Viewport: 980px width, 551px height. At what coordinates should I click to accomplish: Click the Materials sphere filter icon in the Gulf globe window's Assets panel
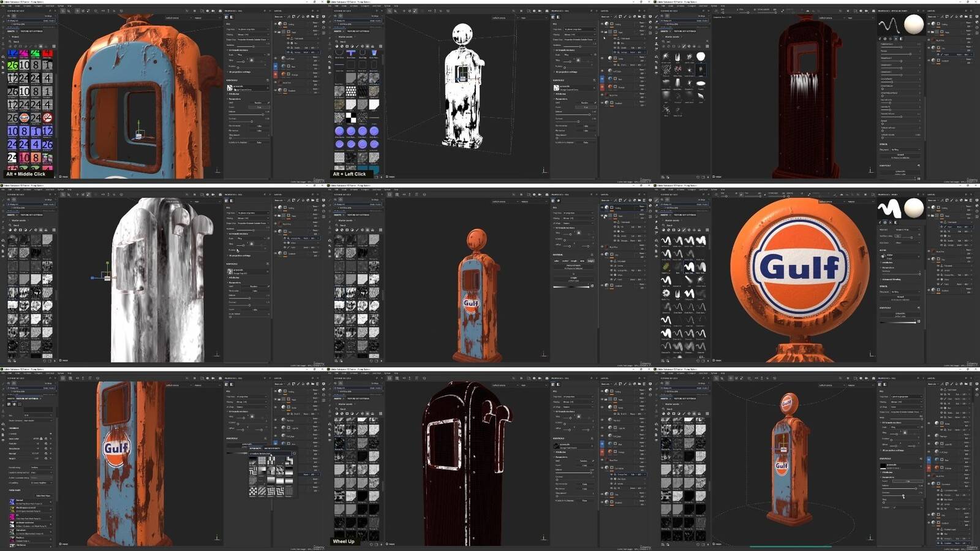pyautogui.click(x=663, y=230)
